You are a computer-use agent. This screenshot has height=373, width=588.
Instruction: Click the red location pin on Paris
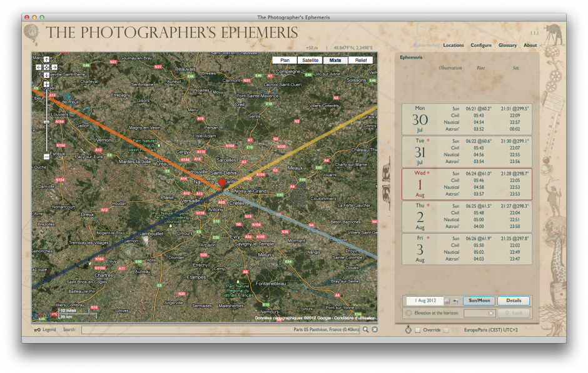click(222, 183)
